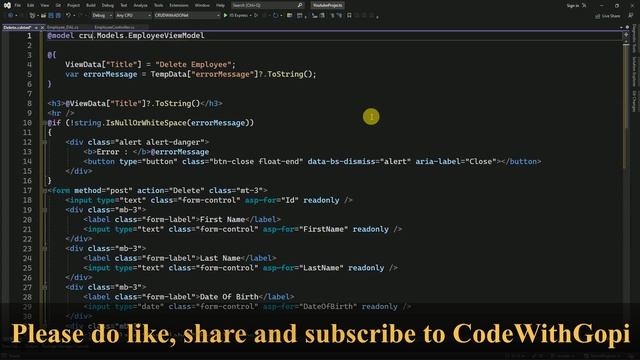Open the Debug menu

tap(108, 5)
